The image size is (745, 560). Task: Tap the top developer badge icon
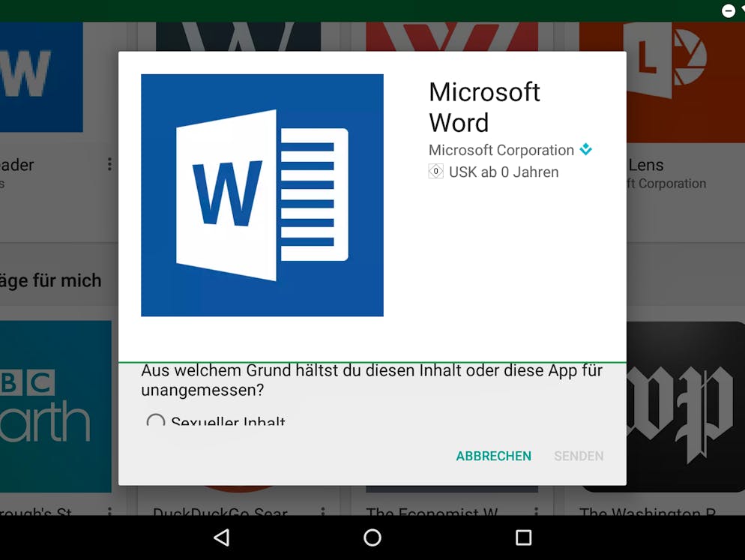tap(586, 149)
